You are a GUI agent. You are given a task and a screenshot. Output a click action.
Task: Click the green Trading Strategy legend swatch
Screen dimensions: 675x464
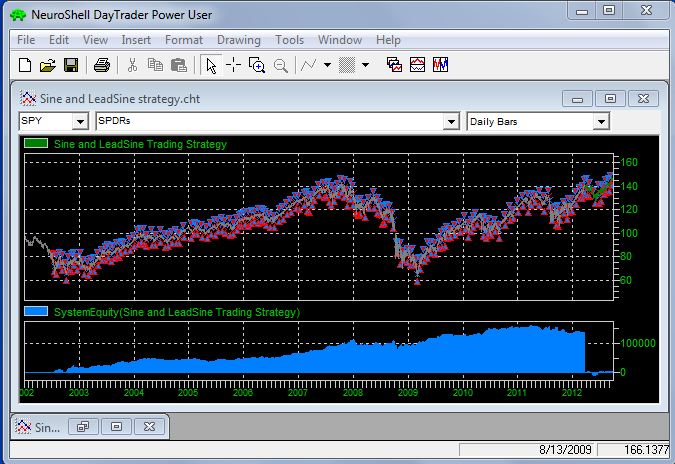(36, 143)
